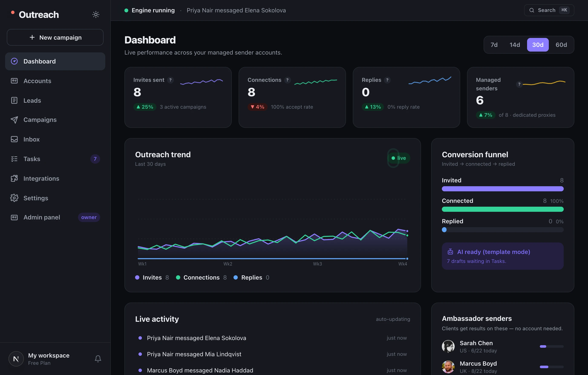588x375 pixels.
Task: Click the Sarah Chen sender name
Action: 476,343
